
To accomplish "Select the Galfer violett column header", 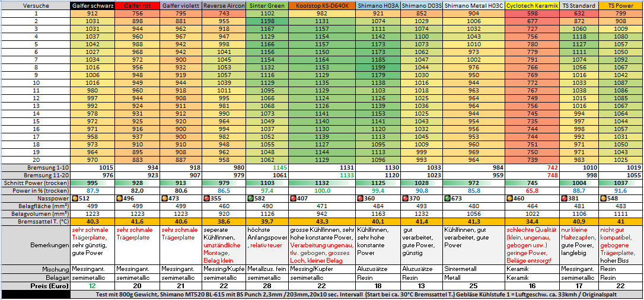I will tap(181, 6).
